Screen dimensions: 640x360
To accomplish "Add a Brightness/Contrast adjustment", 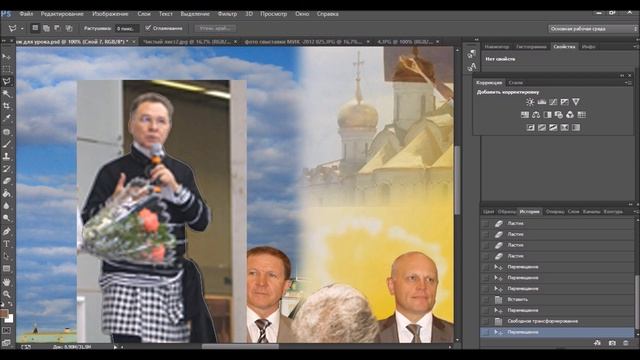I will 530,102.
